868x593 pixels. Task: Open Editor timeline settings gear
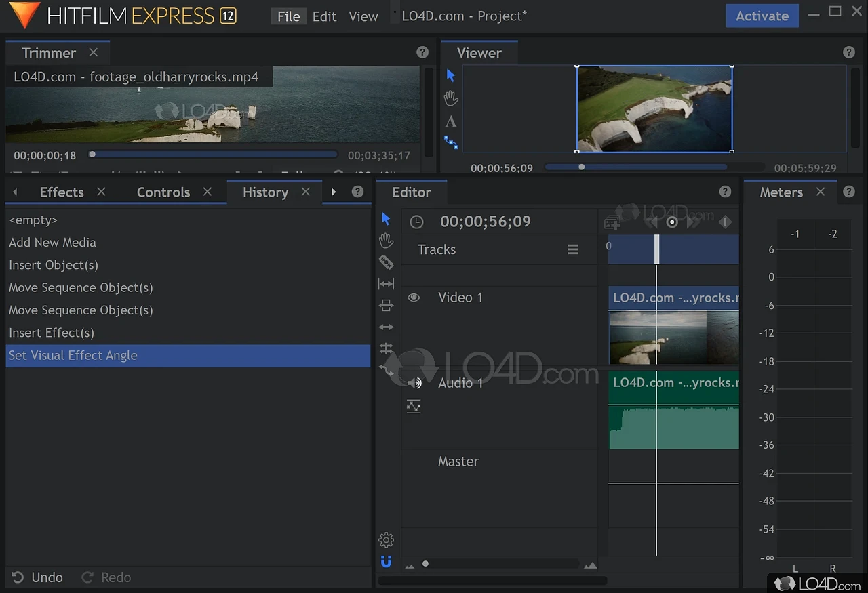pos(386,540)
